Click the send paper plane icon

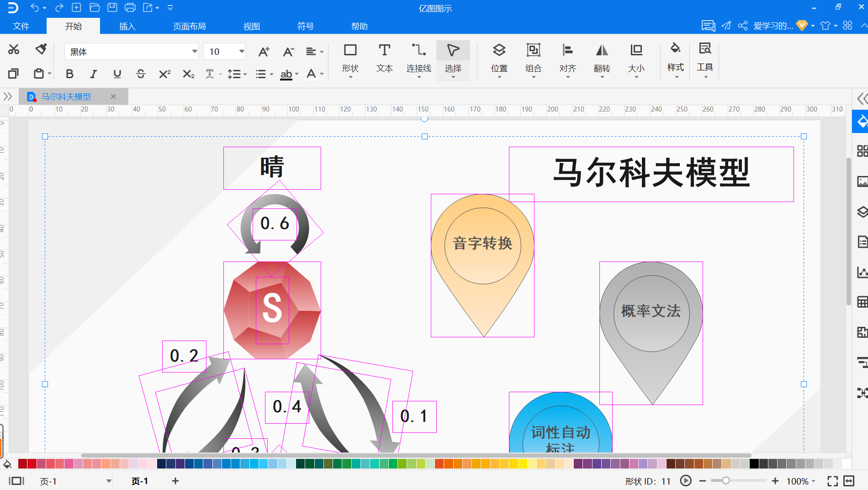click(x=726, y=26)
